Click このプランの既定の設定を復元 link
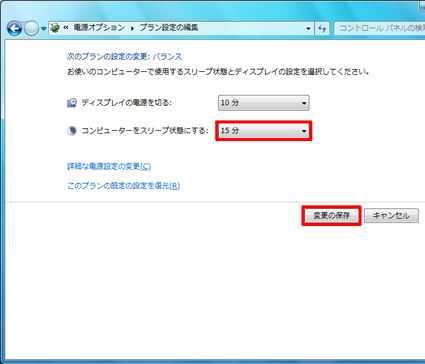Screen dimensions: 425x364 tap(124, 185)
